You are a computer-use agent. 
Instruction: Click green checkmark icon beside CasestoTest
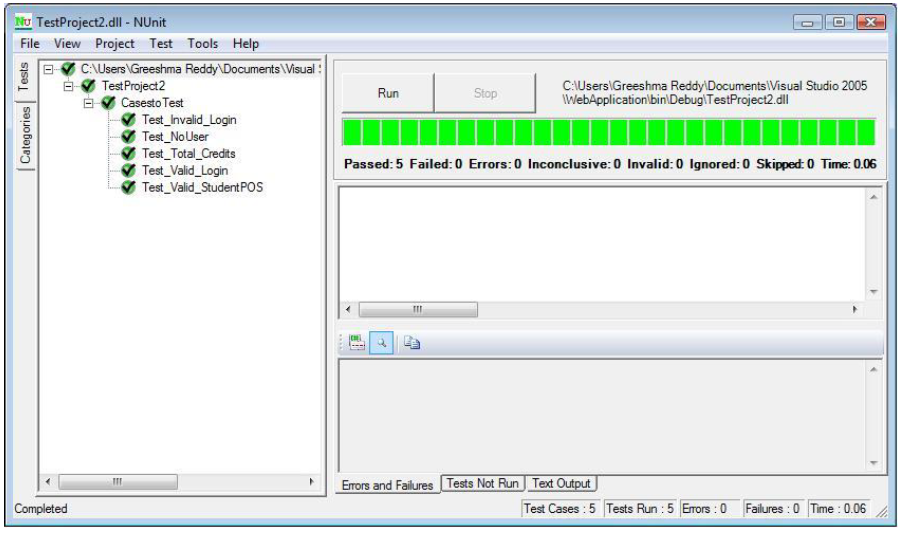click(108, 103)
